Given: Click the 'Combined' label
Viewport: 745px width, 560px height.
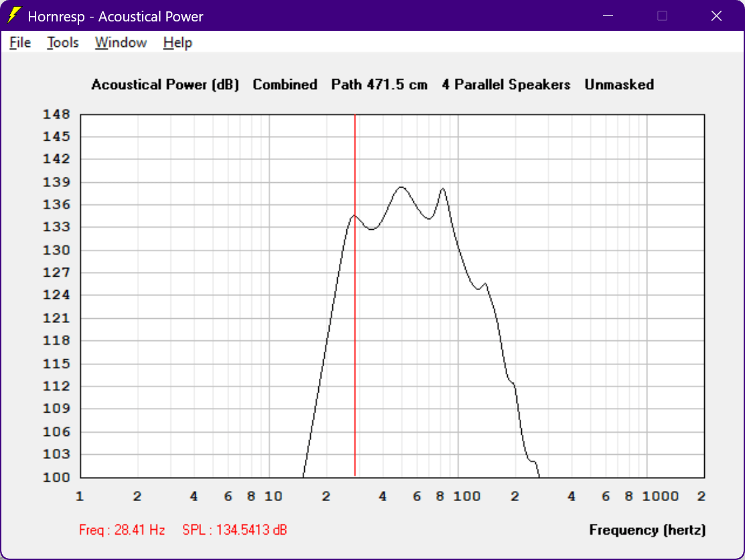Looking at the screenshot, I should click(x=285, y=84).
